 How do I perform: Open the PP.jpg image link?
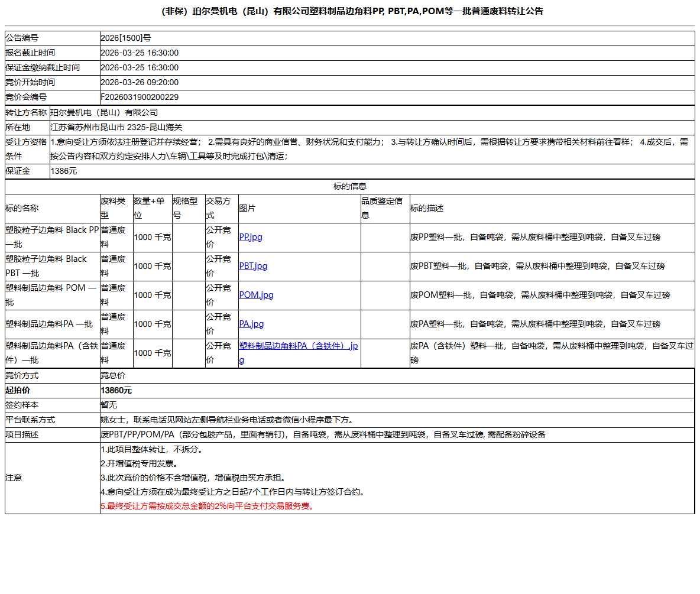250,237
